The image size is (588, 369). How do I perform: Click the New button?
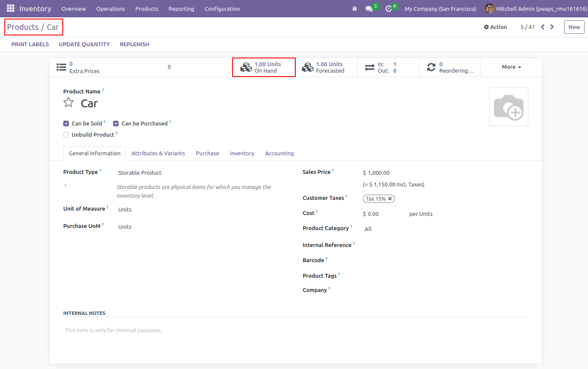(574, 27)
